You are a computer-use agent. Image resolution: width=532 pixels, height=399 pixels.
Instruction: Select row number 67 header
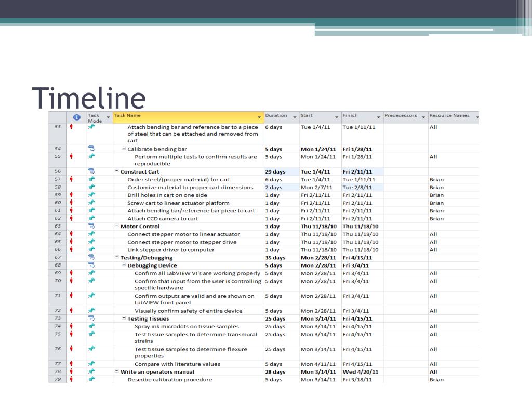point(58,257)
